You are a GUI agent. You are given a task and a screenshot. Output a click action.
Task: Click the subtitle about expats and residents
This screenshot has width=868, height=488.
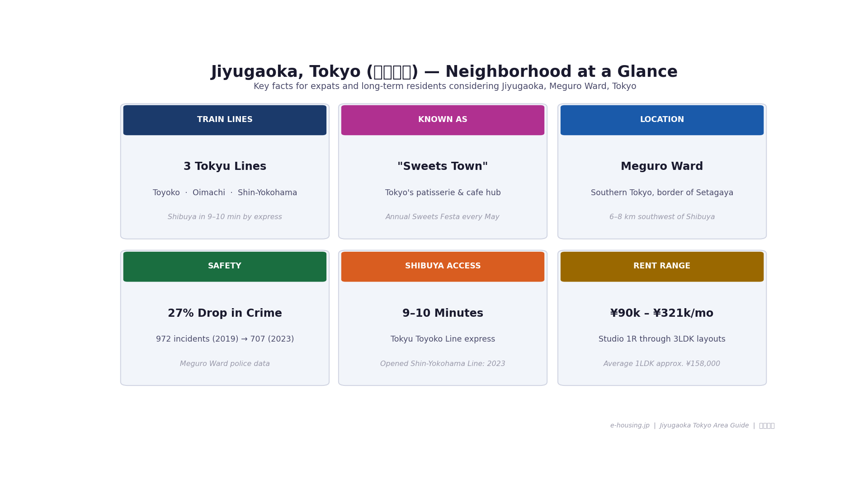[445, 86]
